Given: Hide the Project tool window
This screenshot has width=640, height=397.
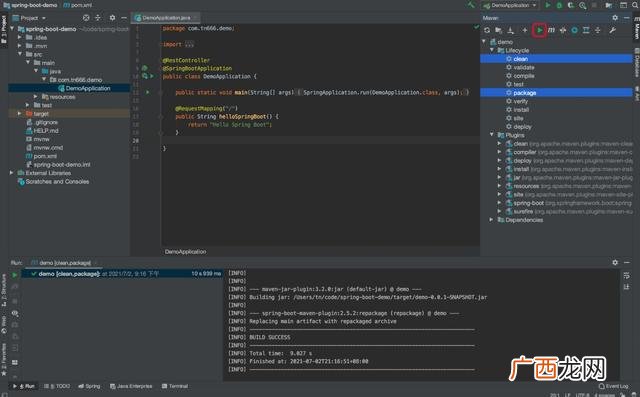Looking at the screenshot, I should pyautogui.click(x=124, y=18).
